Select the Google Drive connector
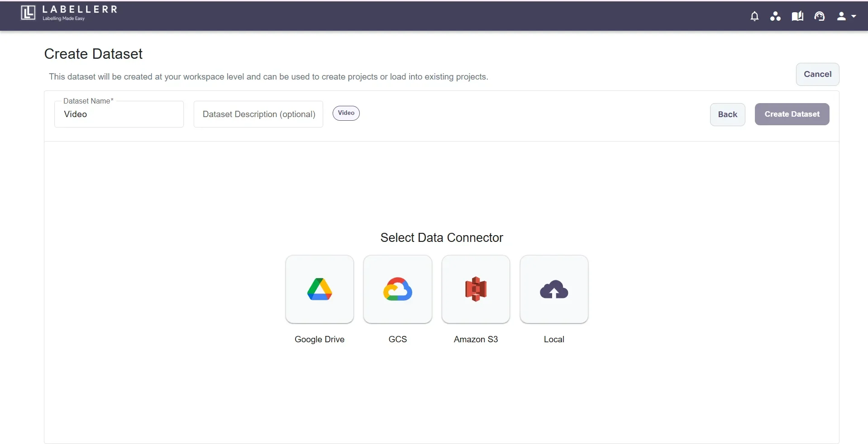Viewport: 868px width, 444px height. pyautogui.click(x=320, y=289)
